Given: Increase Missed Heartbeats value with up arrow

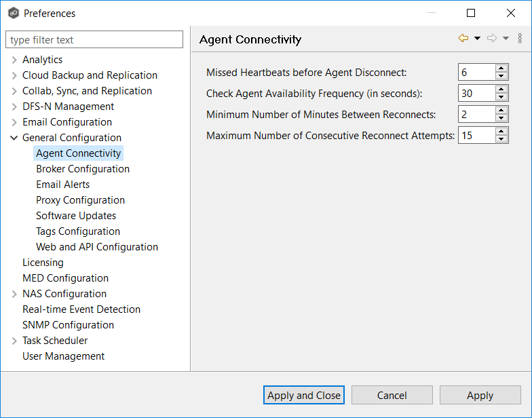Looking at the screenshot, I should (501, 69).
